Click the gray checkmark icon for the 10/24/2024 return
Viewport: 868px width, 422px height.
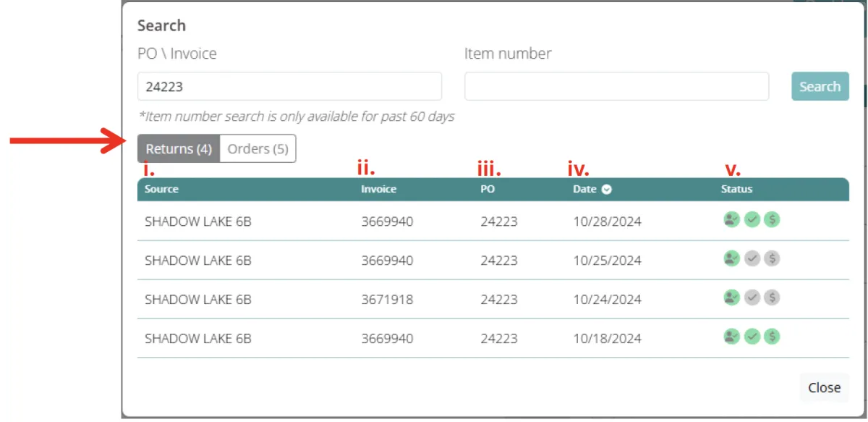coord(752,297)
